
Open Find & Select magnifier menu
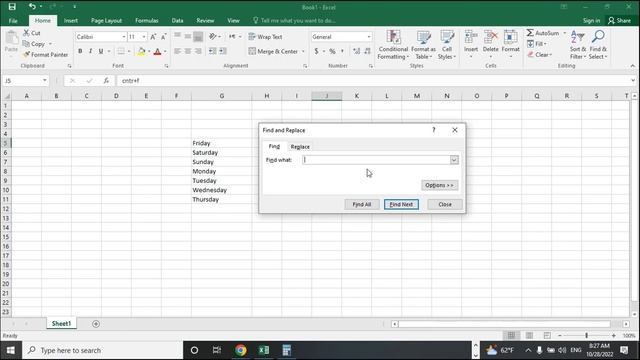pos(598,45)
